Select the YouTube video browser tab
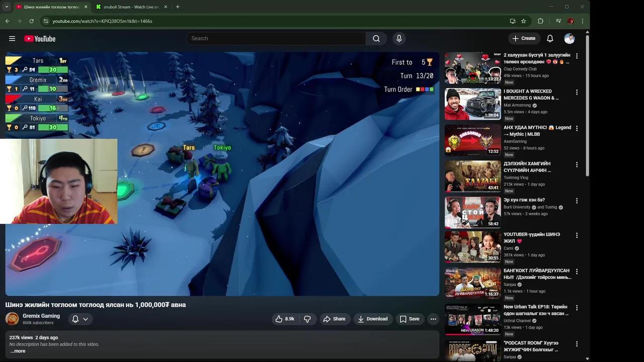The width and height of the screenshot is (644, 362). [x=51, y=7]
